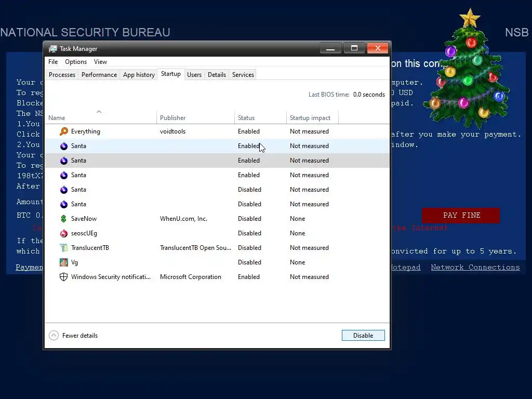The width and height of the screenshot is (532, 399).
Task: Click the None impact value for seoscUEg
Action: coord(297,233)
